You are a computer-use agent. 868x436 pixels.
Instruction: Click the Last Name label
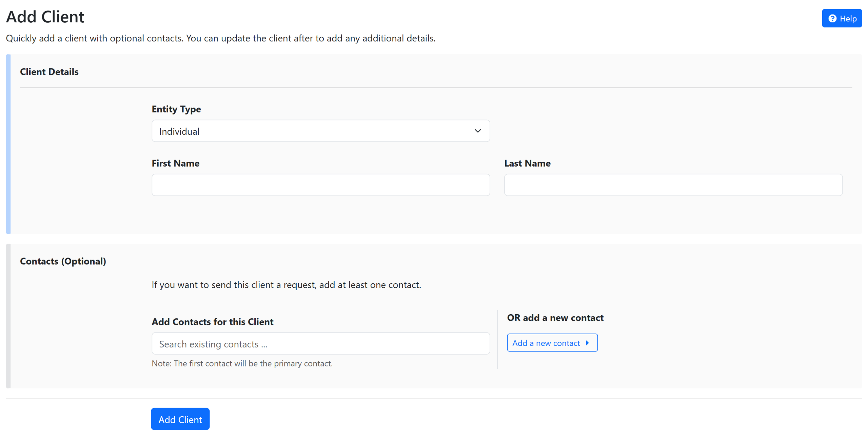click(527, 163)
